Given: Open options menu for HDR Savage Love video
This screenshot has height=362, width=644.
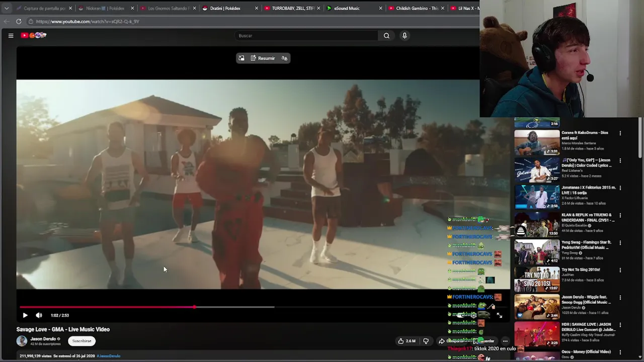Looking at the screenshot, I should (620, 325).
